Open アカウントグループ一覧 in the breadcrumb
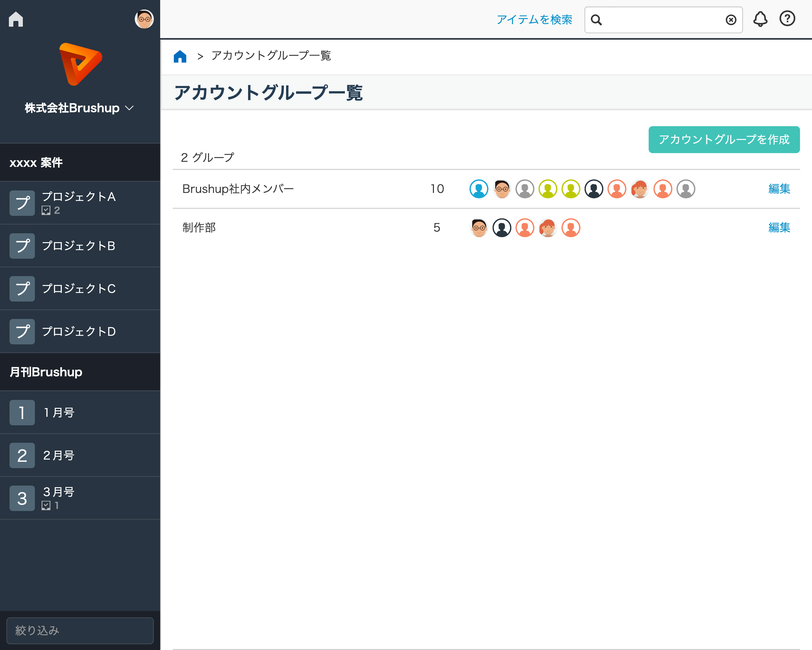Viewport: 812px width, 650px height. point(271,56)
